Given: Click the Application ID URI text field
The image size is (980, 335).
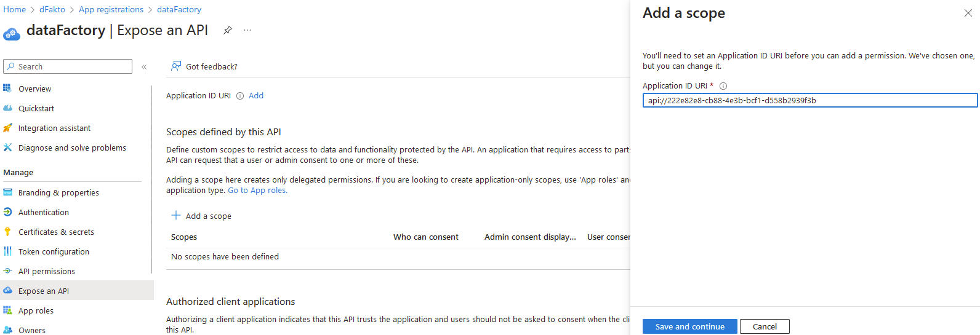Looking at the screenshot, I should point(809,100).
